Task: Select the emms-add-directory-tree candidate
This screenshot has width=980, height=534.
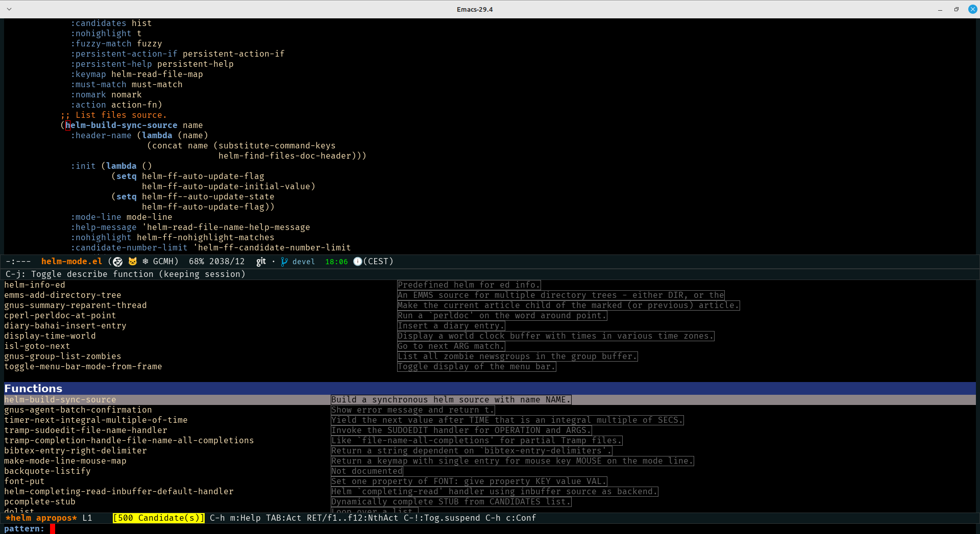Action: [63, 295]
